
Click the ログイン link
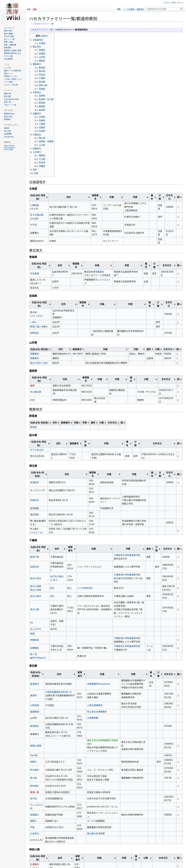point(180,3)
